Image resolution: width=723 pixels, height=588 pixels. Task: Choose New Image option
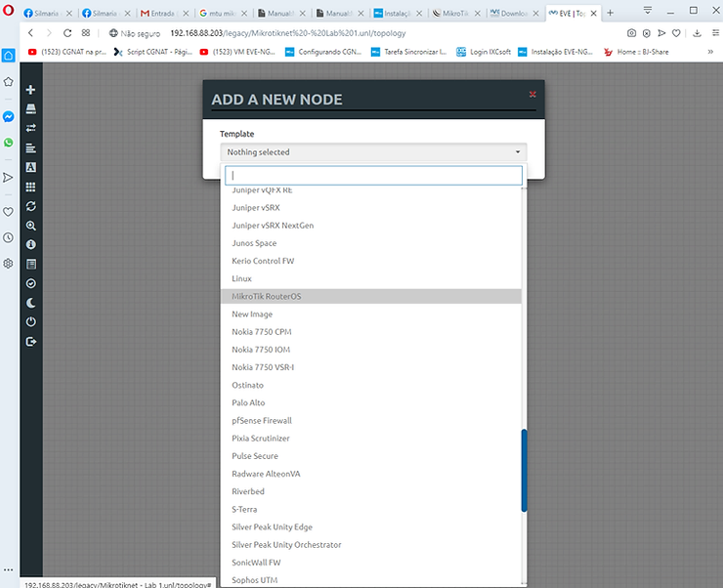371,315
